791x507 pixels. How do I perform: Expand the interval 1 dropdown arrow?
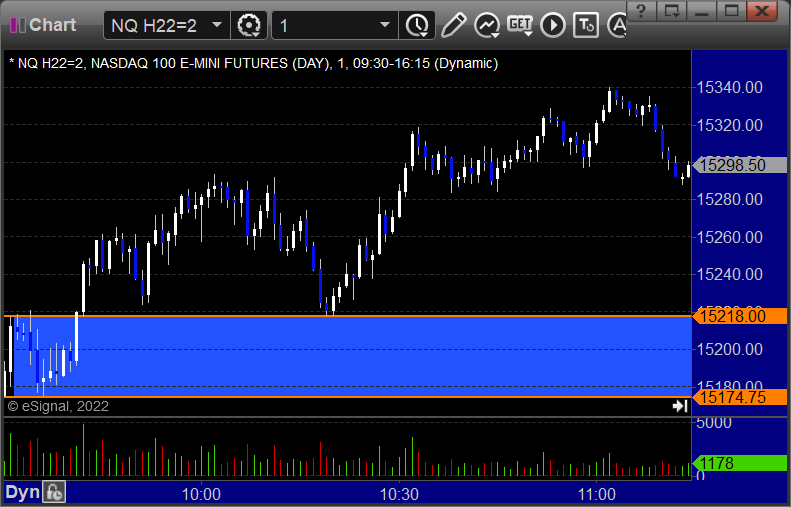(x=385, y=25)
